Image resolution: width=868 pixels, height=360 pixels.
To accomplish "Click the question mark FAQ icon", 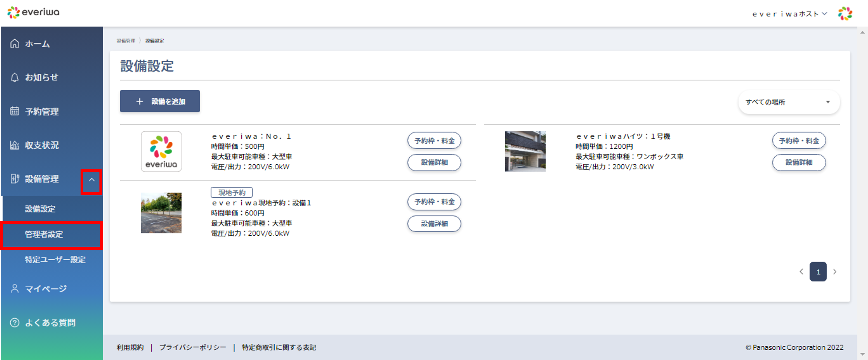I will coord(15,323).
